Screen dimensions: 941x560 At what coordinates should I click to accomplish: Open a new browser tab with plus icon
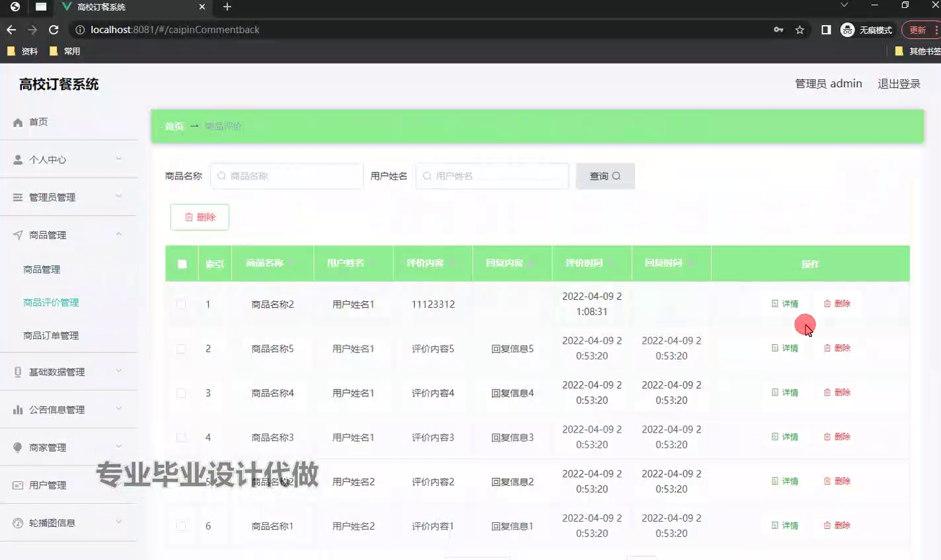coord(227,7)
